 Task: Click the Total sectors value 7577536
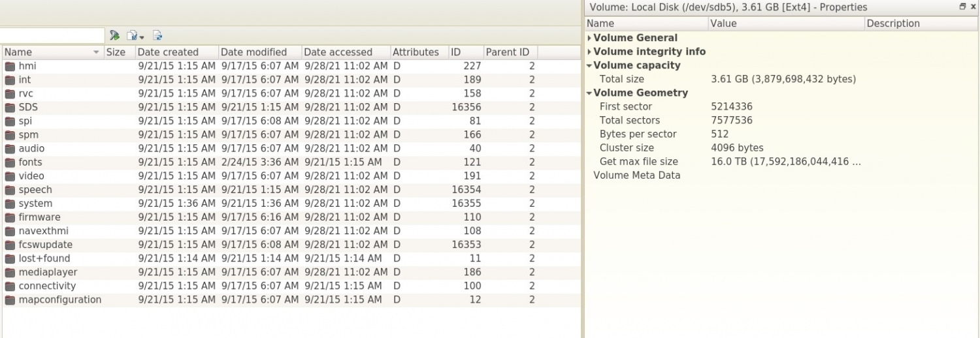pyautogui.click(x=732, y=120)
